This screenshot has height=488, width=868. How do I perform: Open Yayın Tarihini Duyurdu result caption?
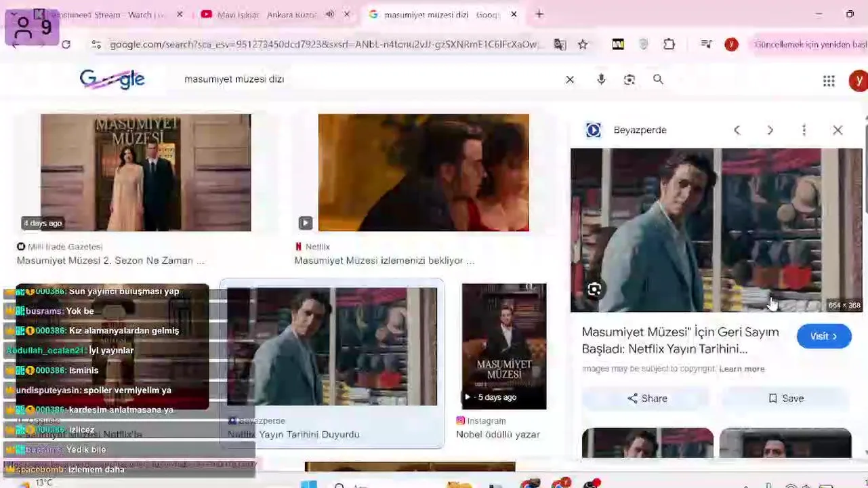tap(293, 434)
